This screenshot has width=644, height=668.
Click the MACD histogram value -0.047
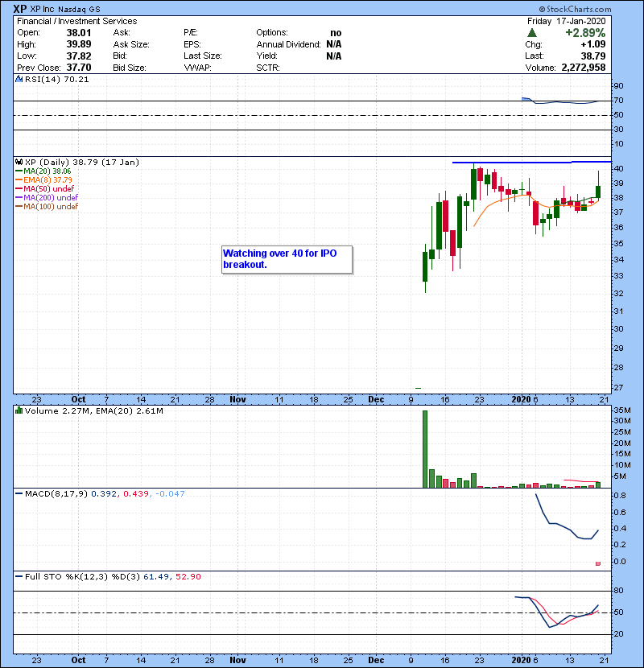170,494
